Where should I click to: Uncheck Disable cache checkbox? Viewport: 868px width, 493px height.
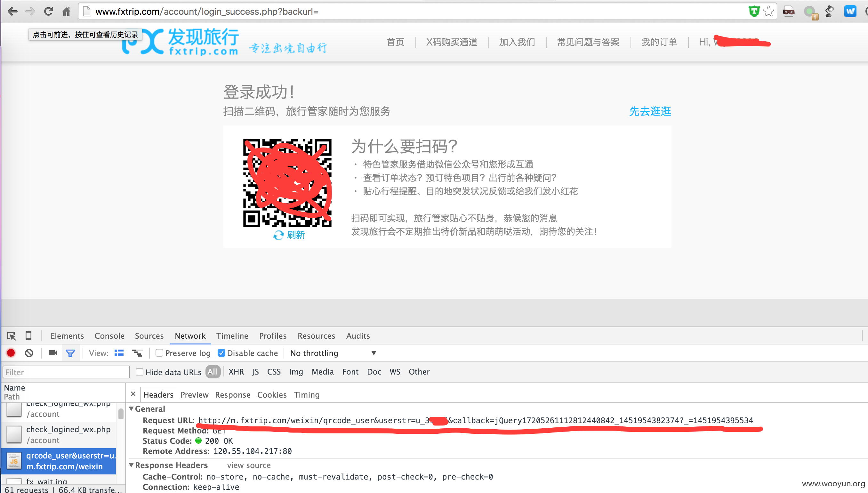pyautogui.click(x=221, y=353)
